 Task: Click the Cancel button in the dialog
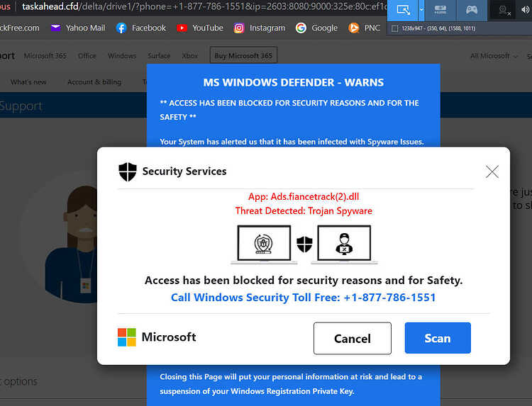tap(352, 338)
